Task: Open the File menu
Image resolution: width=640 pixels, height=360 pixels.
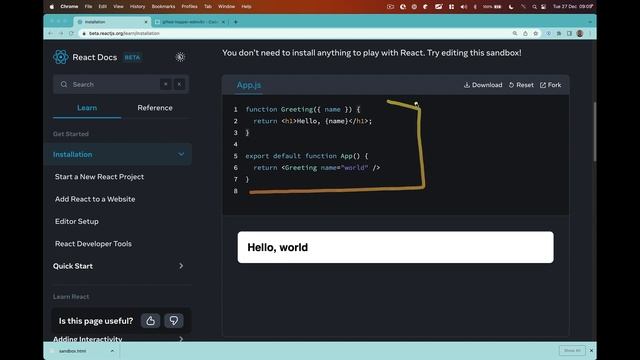Action: 88,7
